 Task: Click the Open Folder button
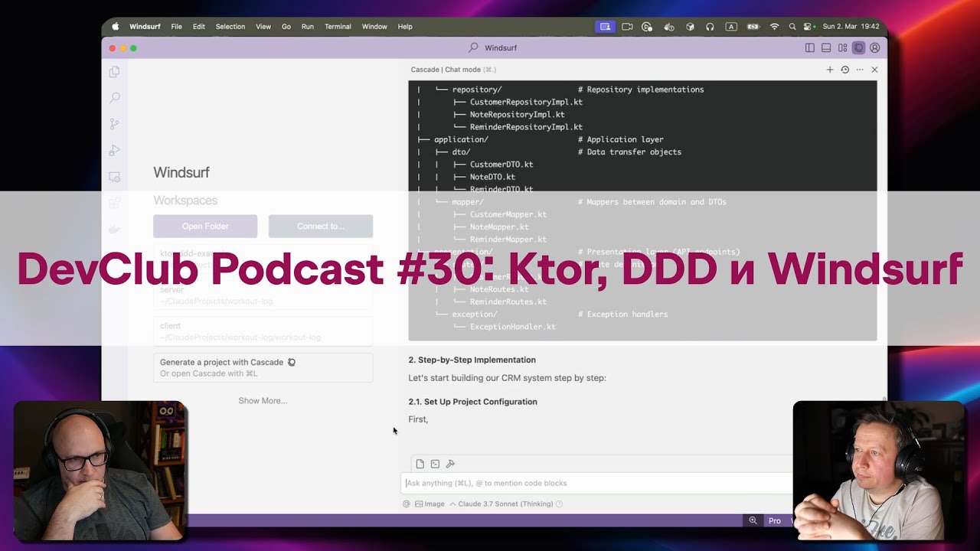pyautogui.click(x=205, y=226)
